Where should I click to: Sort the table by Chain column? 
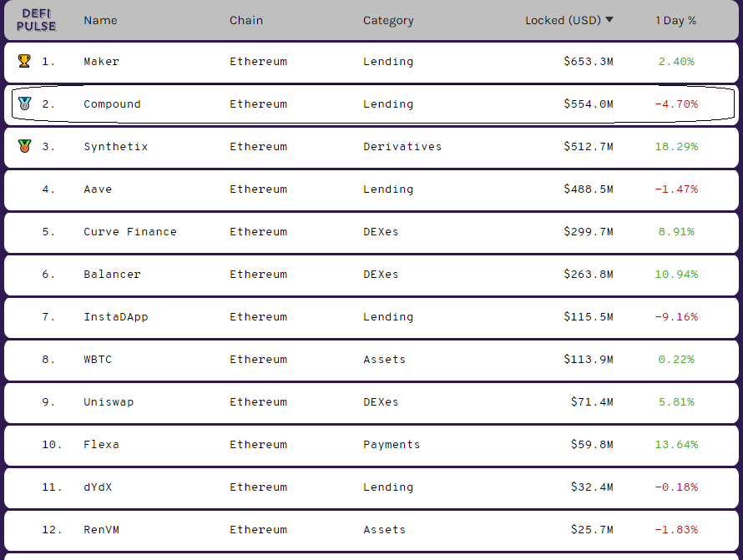point(246,20)
